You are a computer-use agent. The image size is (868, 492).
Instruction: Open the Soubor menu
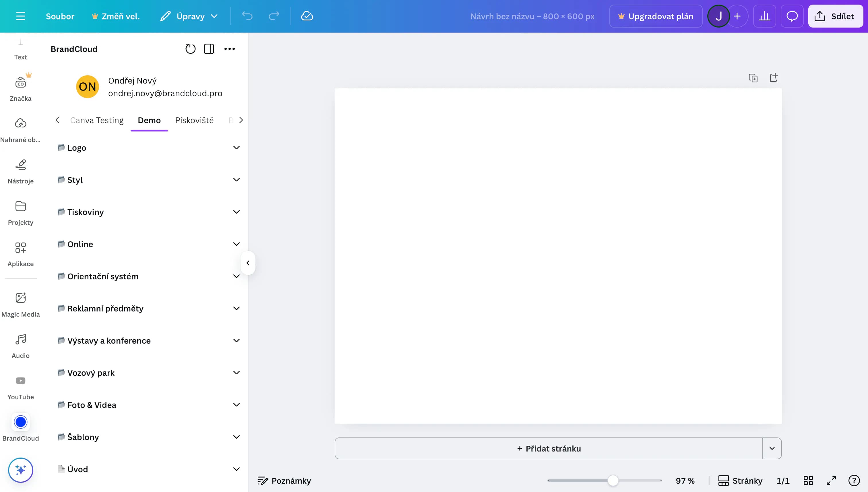(x=60, y=16)
